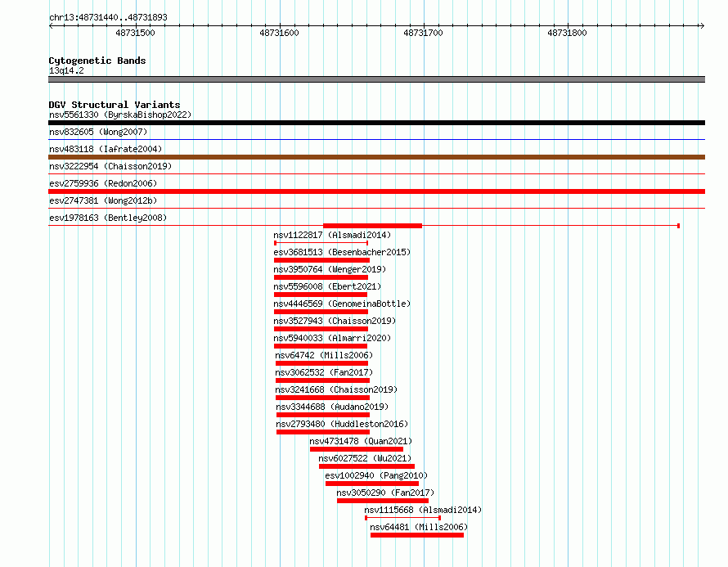The height and width of the screenshot is (567, 728).
Task: Select esv2747381 (Wong2012b) variant label
Action: click(x=103, y=200)
